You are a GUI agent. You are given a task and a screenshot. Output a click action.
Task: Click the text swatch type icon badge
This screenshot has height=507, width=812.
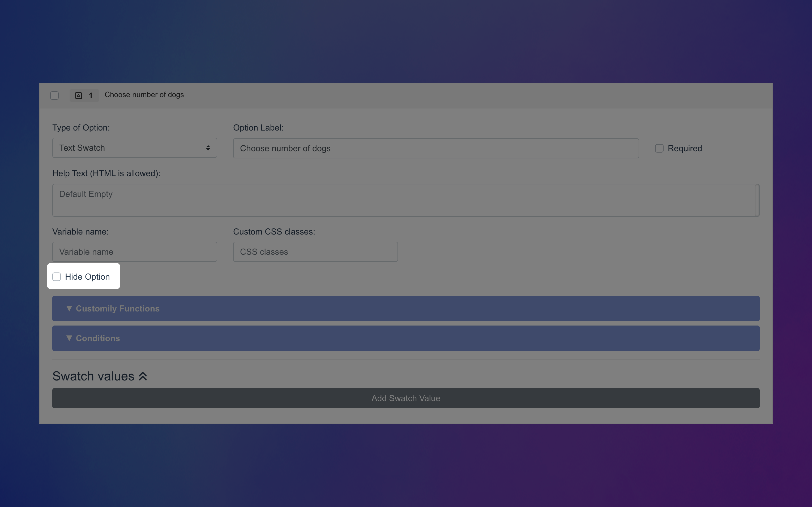click(79, 96)
